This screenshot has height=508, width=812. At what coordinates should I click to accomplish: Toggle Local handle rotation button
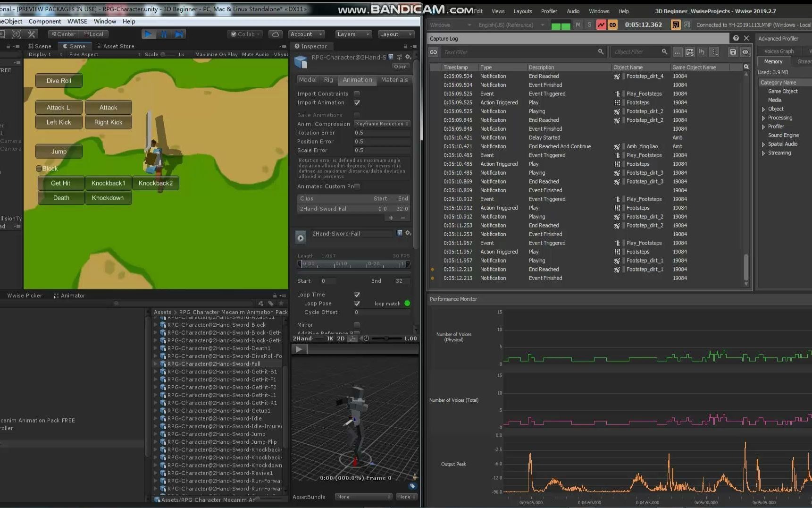point(93,34)
